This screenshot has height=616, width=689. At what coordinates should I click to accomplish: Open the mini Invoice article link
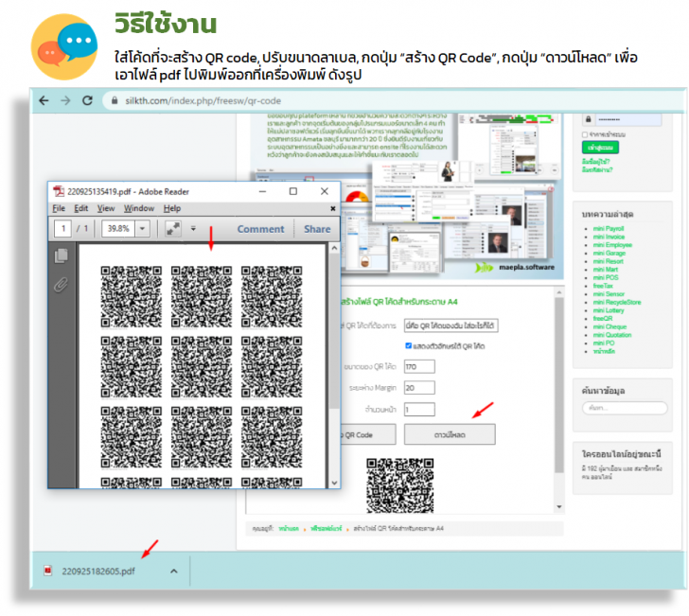[609, 237]
